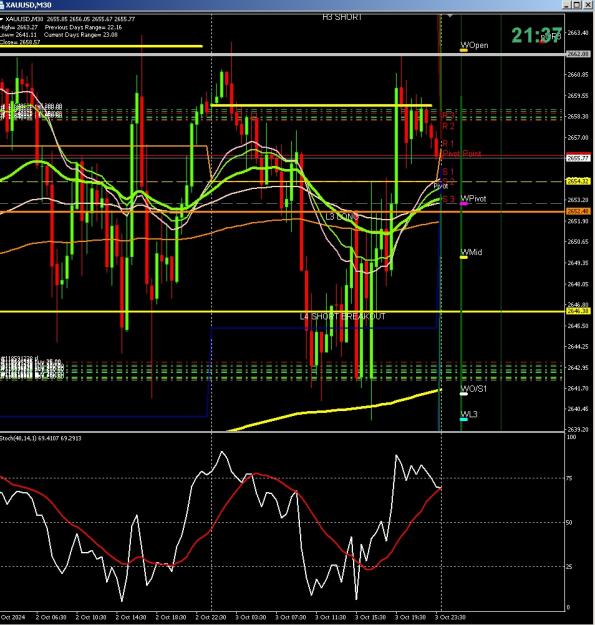Click the magenta WPivot level marker
This screenshot has width=595, height=625.
464,204
